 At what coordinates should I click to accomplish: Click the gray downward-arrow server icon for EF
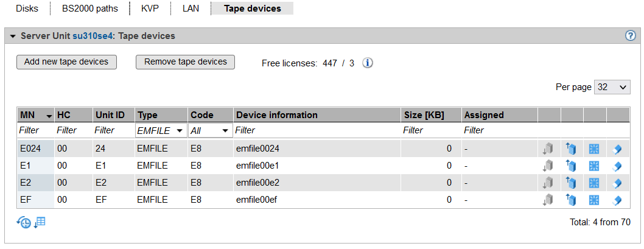click(x=548, y=199)
